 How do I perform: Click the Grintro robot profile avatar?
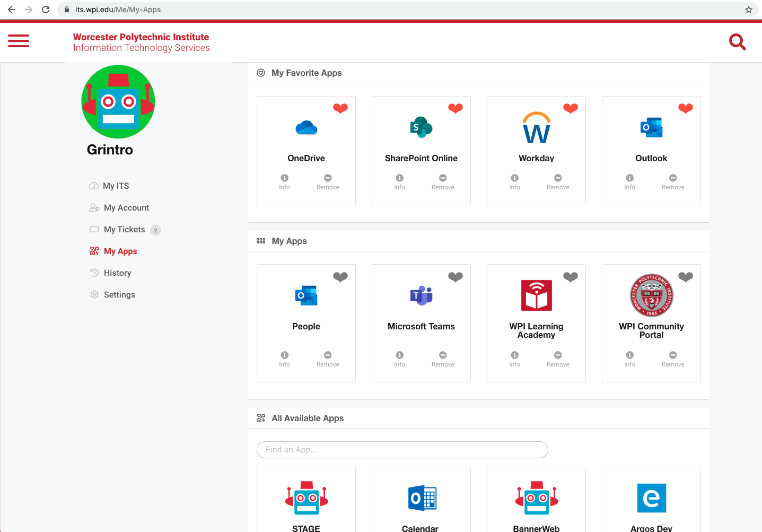tap(118, 102)
